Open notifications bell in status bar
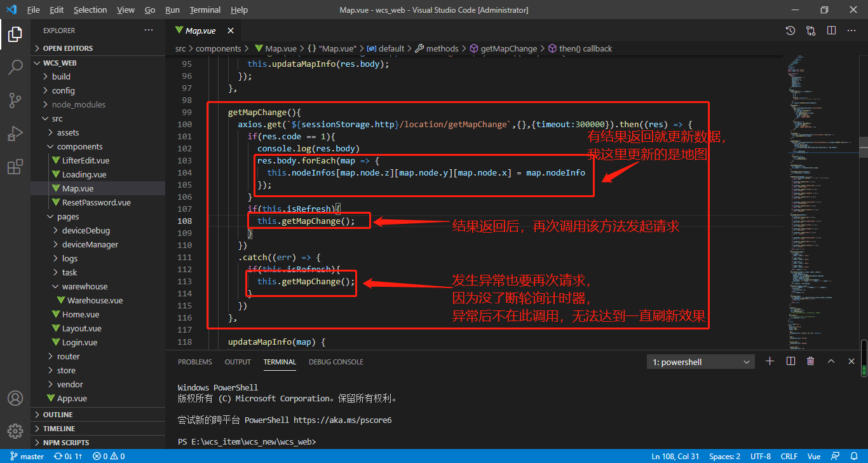Image resolution: width=868 pixels, height=463 pixels. [855, 456]
